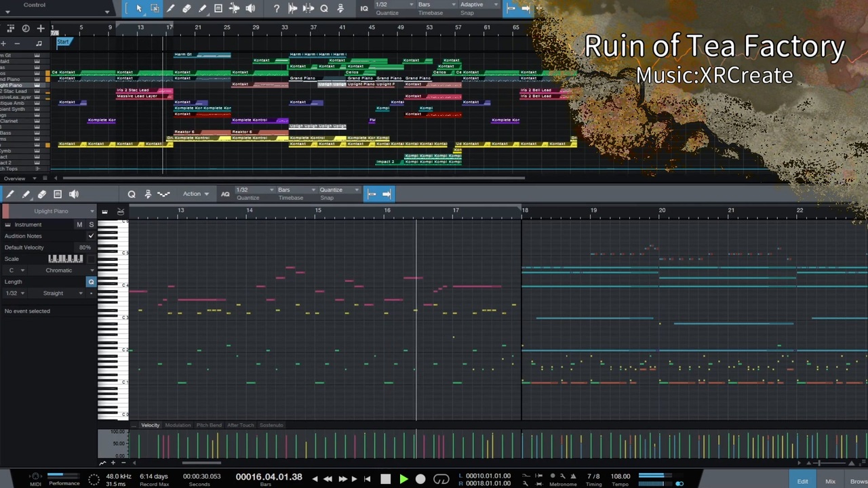Switch to piano keyboard view icon
This screenshot has width=868, height=488.
(x=104, y=211)
